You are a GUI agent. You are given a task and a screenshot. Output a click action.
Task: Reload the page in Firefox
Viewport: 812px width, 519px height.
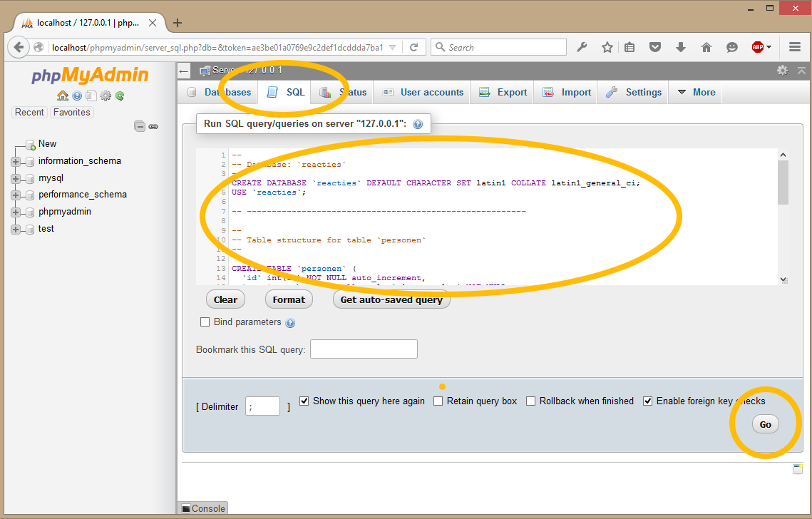tap(413, 47)
